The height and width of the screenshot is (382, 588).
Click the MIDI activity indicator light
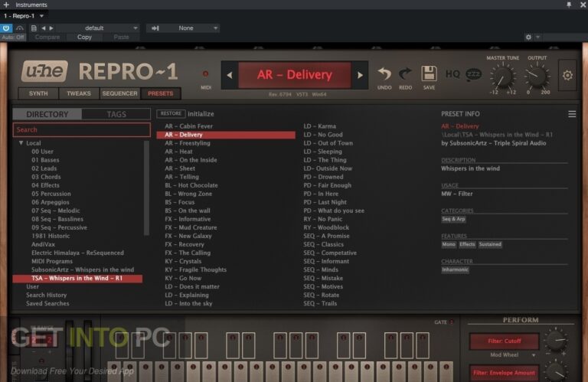tap(205, 73)
